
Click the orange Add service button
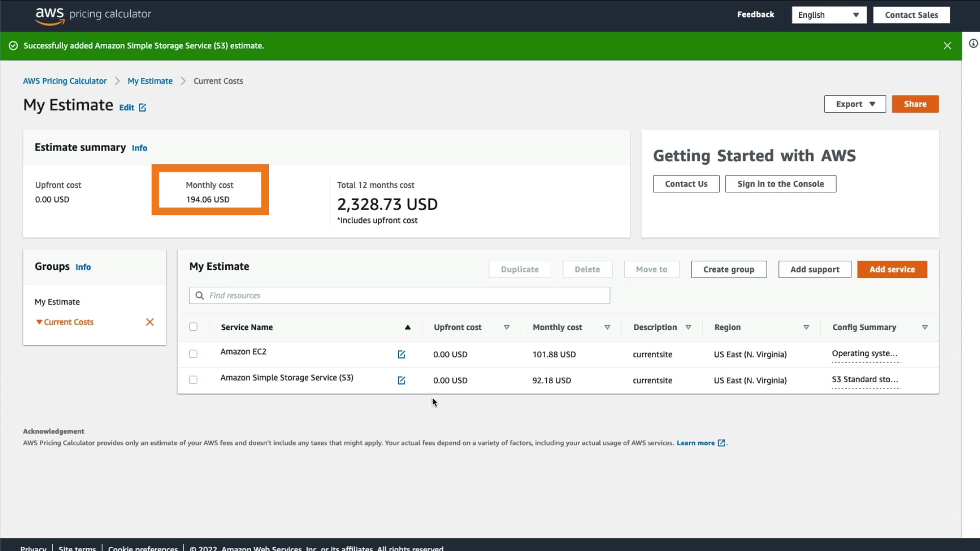(x=892, y=269)
